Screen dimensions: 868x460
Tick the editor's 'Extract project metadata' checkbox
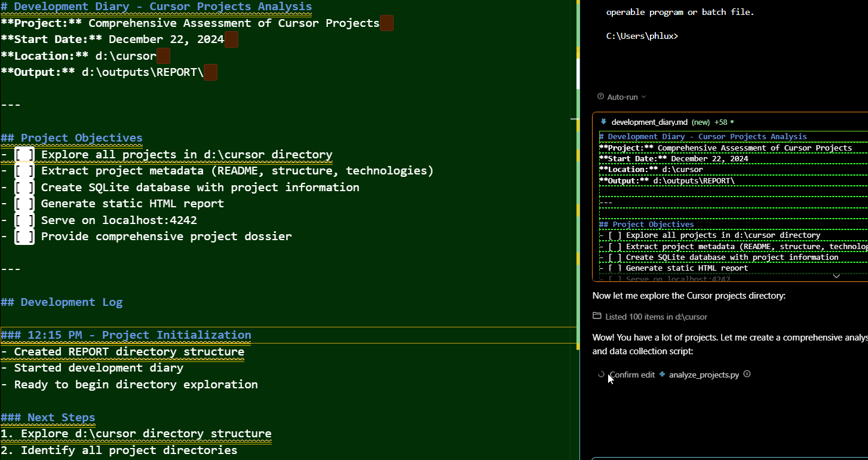[24, 171]
